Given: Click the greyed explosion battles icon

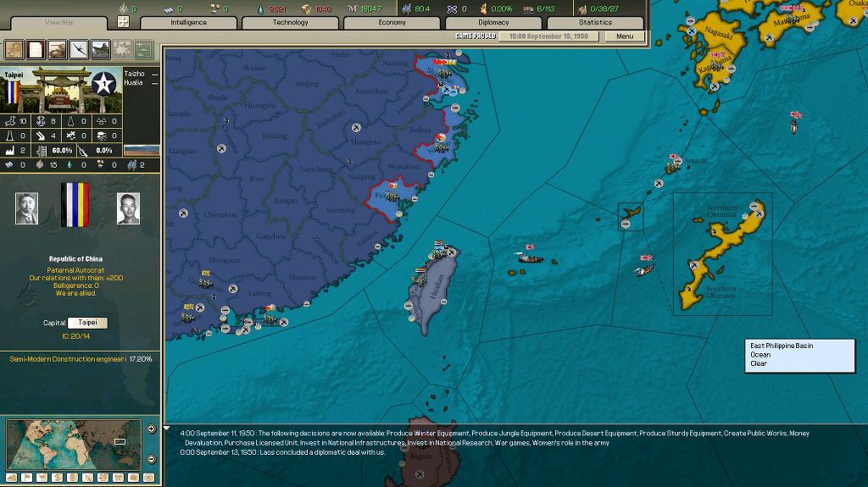Looking at the screenshot, I should pyautogui.click(x=122, y=50).
